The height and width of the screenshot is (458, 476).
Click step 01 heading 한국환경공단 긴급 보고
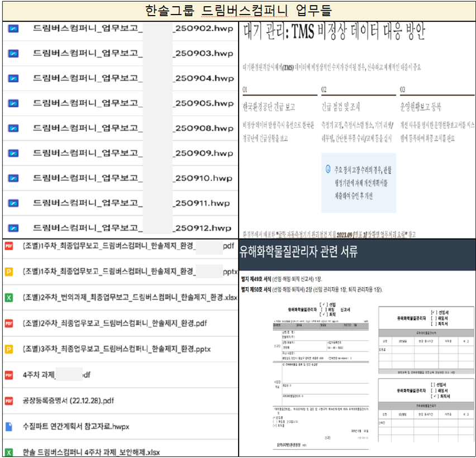(x=269, y=107)
